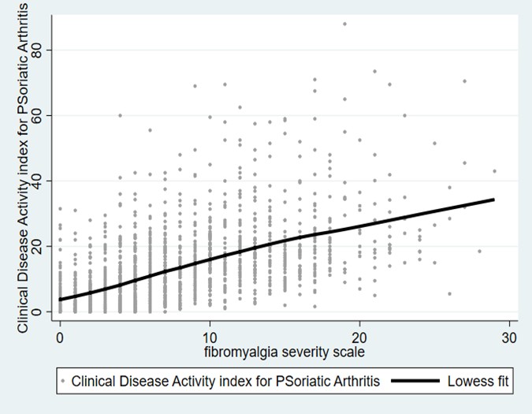Select the scatter series legend label text

[225, 382]
